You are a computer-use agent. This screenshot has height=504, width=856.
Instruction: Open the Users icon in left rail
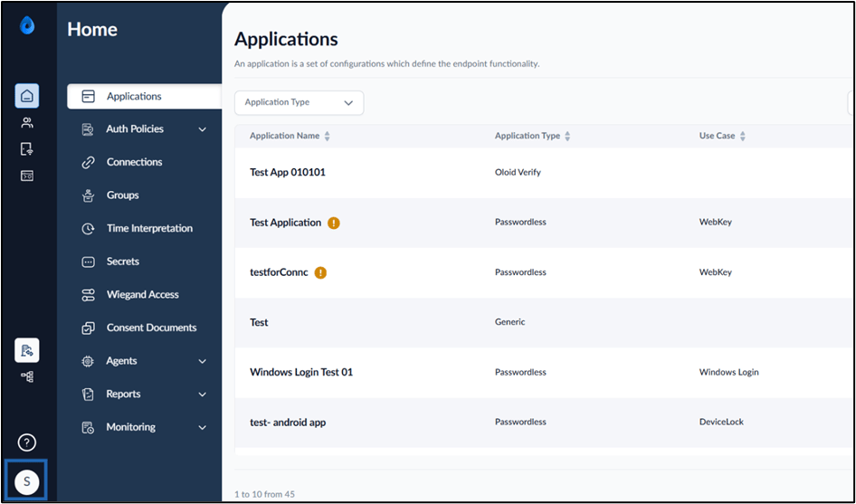pos(27,122)
